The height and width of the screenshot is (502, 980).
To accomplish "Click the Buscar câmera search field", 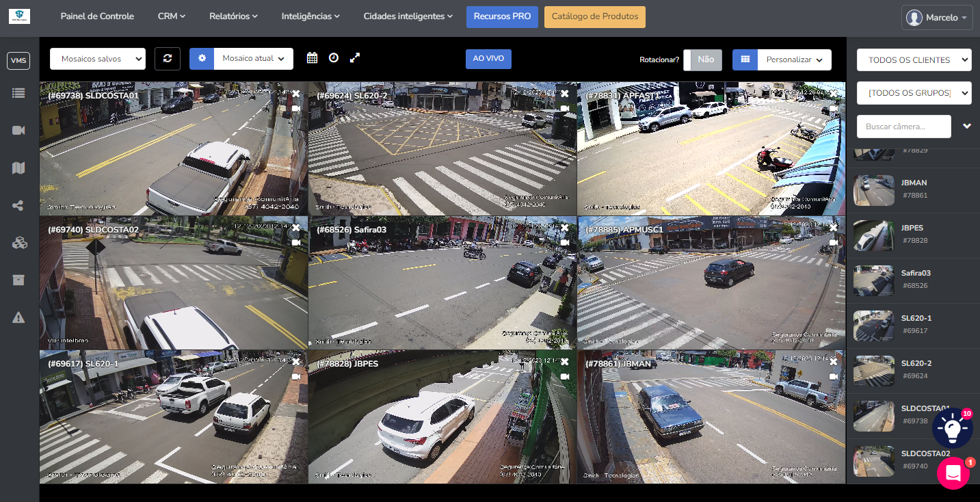I will (903, 127).
